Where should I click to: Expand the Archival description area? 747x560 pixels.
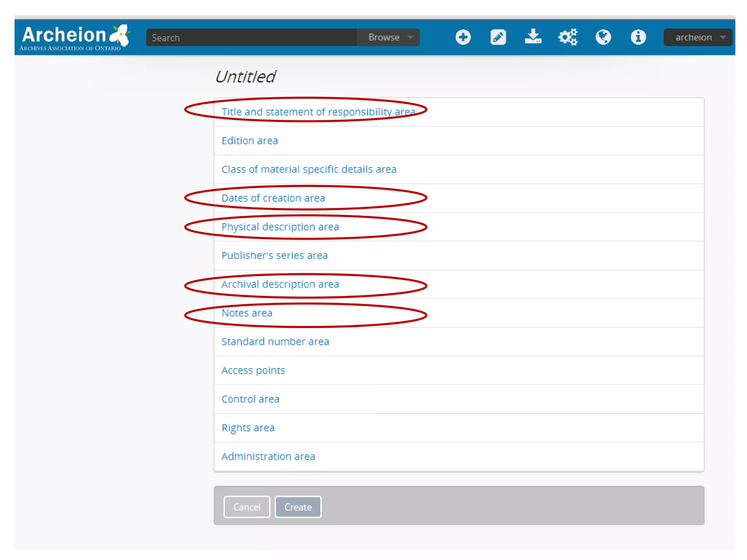pyautogui.click(x=280, y=284)
